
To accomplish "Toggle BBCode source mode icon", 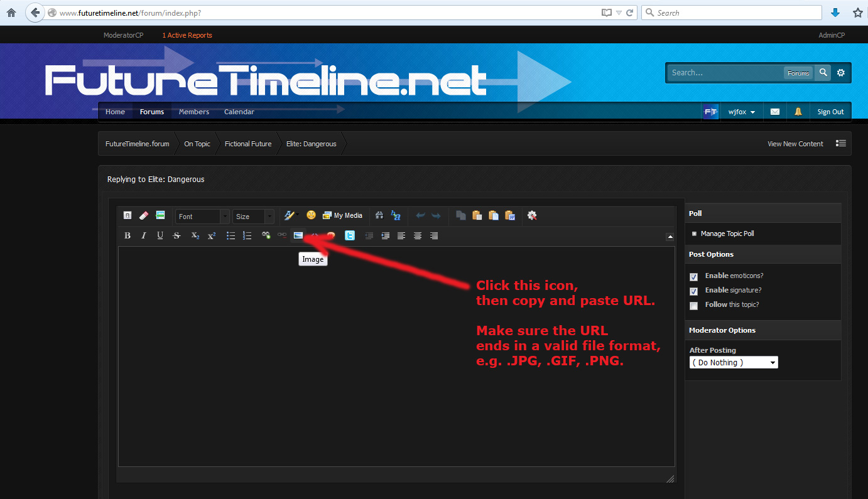I will (x=127, y=215).
